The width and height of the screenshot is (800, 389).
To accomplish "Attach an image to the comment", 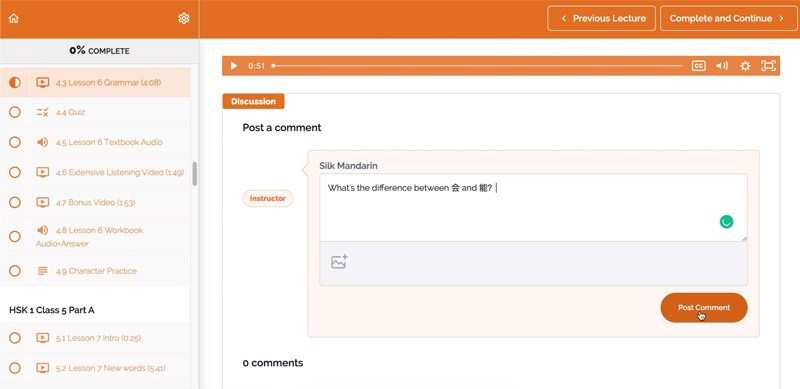I will pyautogui.click(x=339, y=261).
